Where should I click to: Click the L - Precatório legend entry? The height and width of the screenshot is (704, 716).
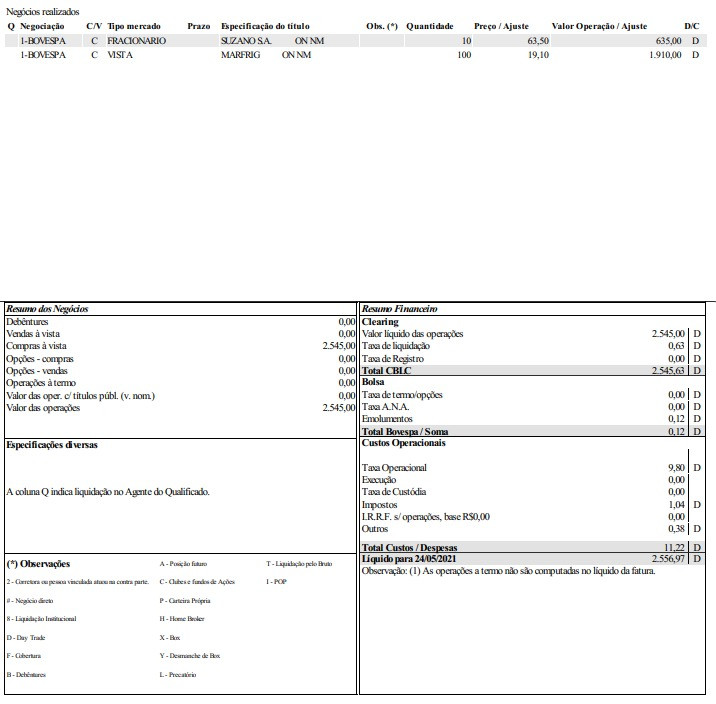(x=178, y=675)
